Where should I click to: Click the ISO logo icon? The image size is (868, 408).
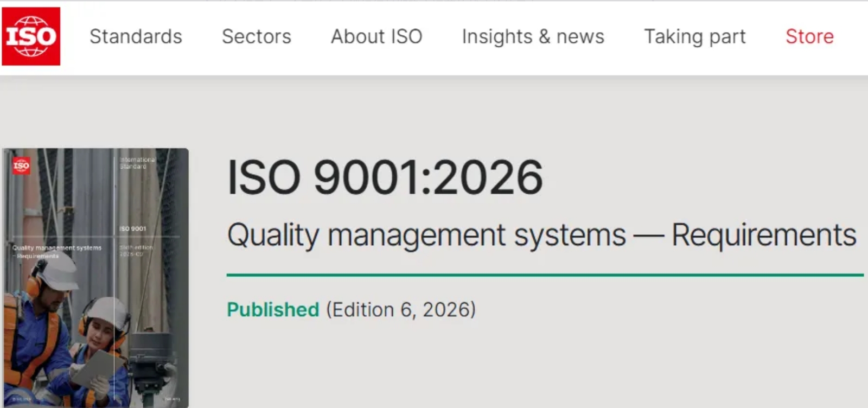click(31, 36)
